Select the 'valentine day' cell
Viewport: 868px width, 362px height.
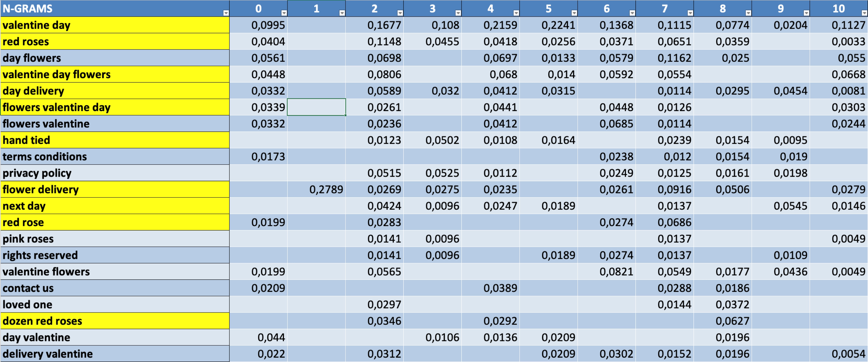tap(115, 25)
